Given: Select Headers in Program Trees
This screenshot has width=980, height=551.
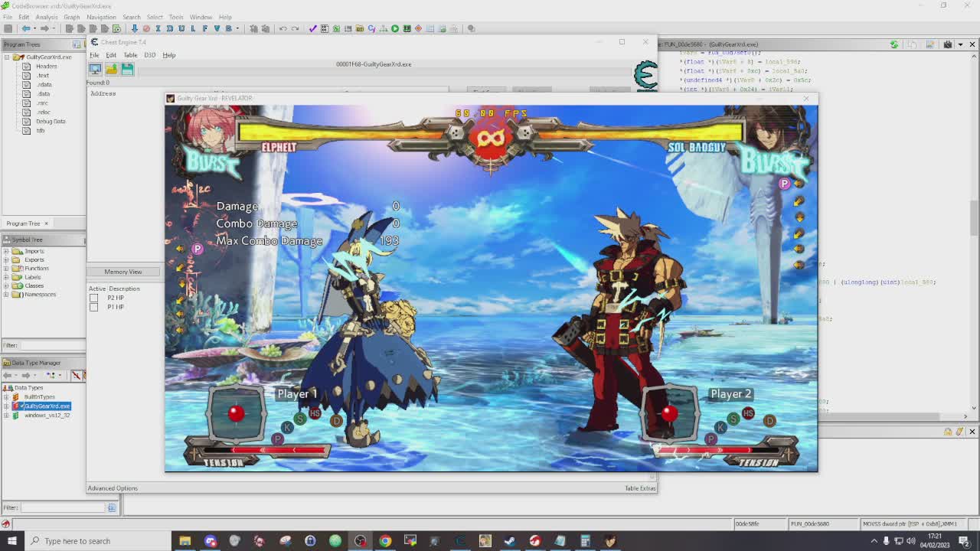Looking at the screenshot, I should [46, 66].
